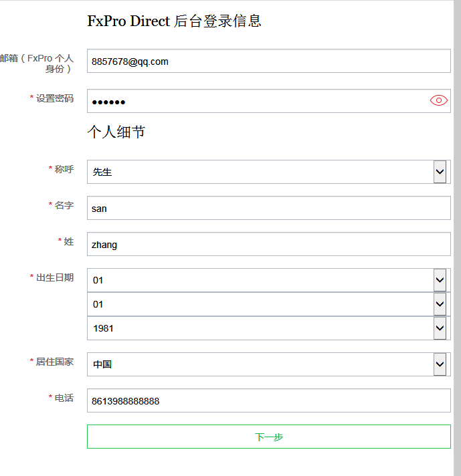
Task: Open the 称呼 dropdown arrow
Action: [440, 172]
